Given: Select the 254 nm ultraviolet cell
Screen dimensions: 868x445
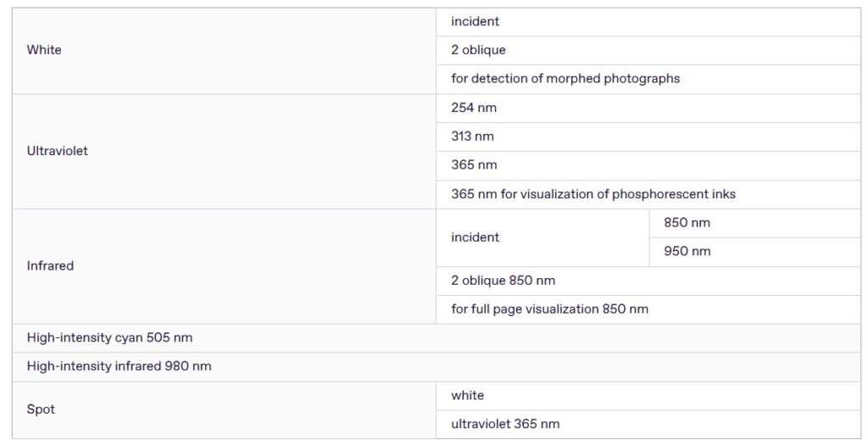Looking at the screenshot, I should (474, 108).
